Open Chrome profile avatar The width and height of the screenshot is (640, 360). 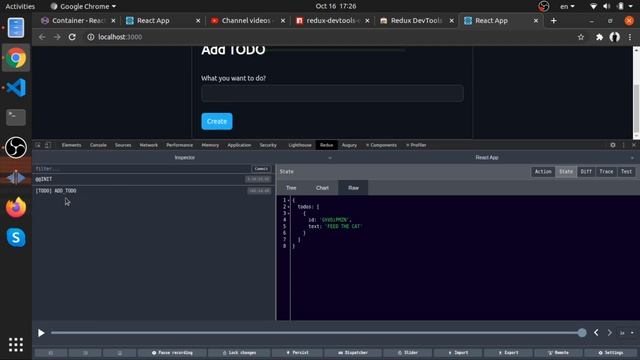(614, 37)
